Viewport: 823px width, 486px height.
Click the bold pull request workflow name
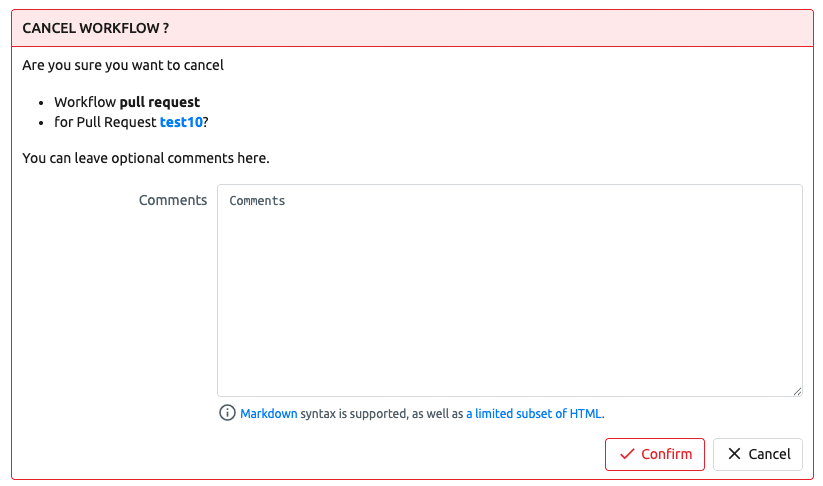point(160,102)
